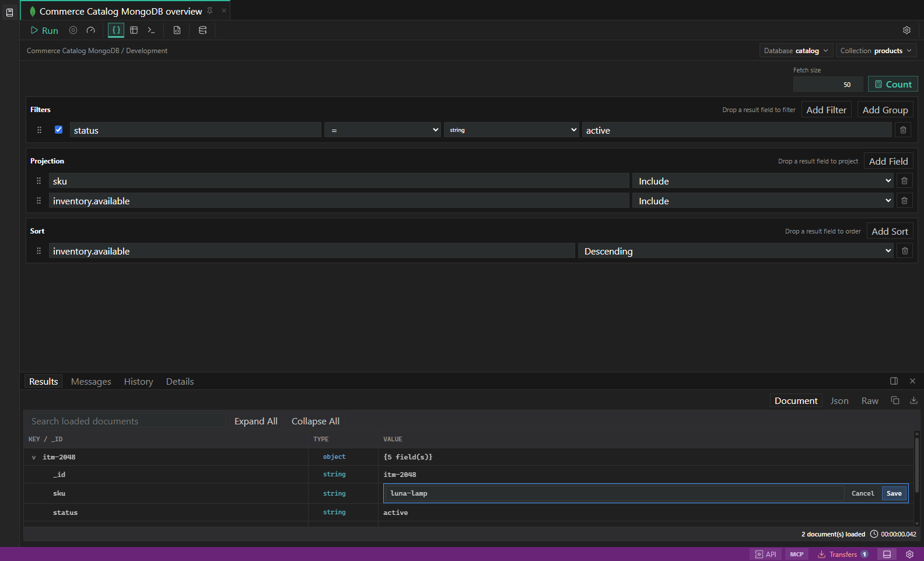Click the stop execution icon
This screenshot has width=924, height=561.
73,30
